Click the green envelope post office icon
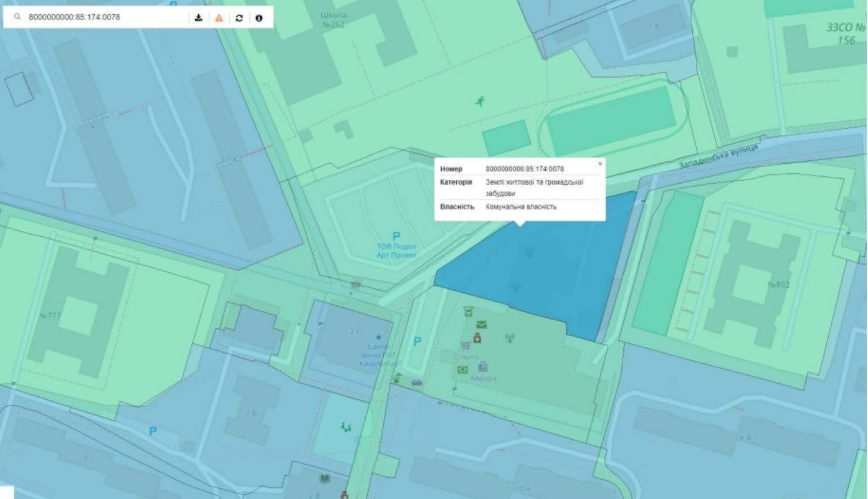Image resolution: width=868 pixels, height=499 pixels. click(x=482, y=325)
